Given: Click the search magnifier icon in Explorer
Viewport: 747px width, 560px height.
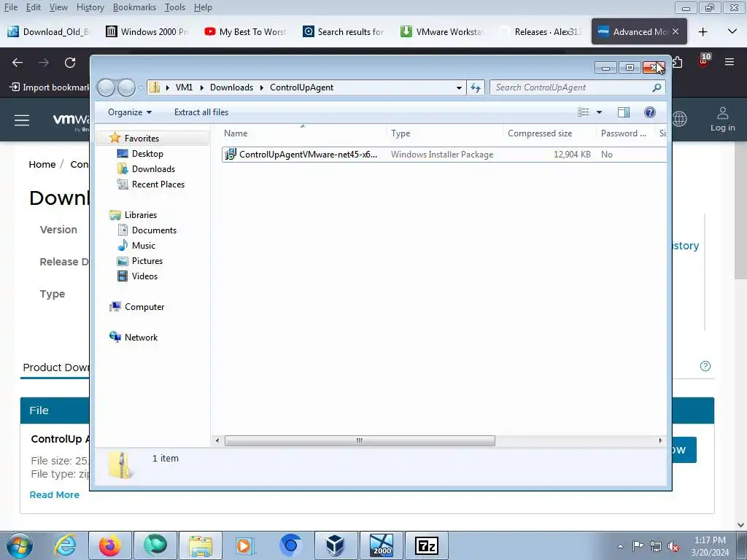Looking at the screenshot, I should click(x=657, y=87).
